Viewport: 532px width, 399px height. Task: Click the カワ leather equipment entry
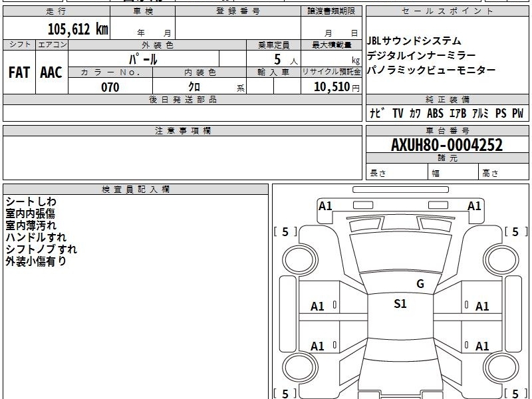click(x=415, y=113)
